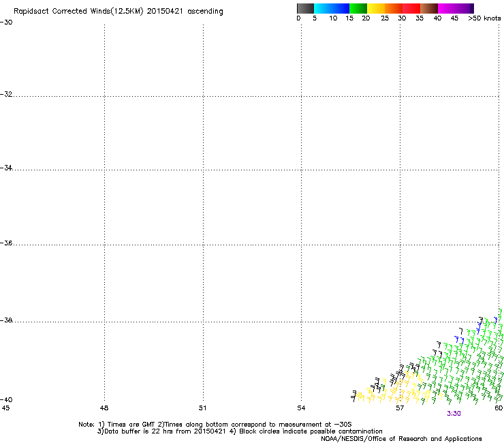The height and width of the screenshot is (443, 504).
Task: Click the orange 25-30 knots color band
Action: click(x=394, y=8)
